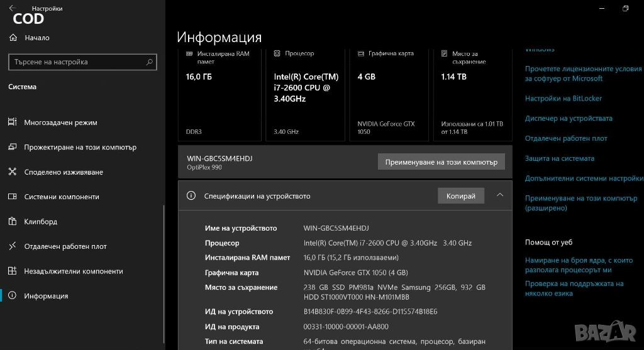644x350 pixels.
Task: Click the Клипборд sidebar icon
Action: coord(13,221)
